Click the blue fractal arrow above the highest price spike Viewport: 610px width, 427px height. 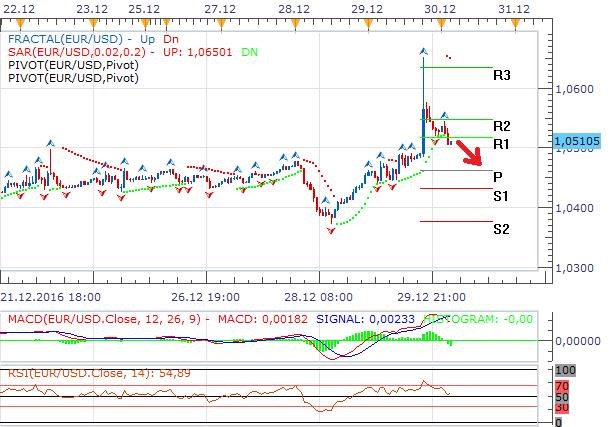coord(422,51)
